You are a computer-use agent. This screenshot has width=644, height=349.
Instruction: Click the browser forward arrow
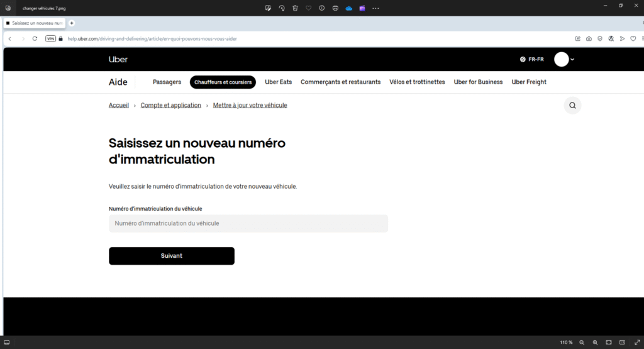pyautogui.click(x=23, y=38)
